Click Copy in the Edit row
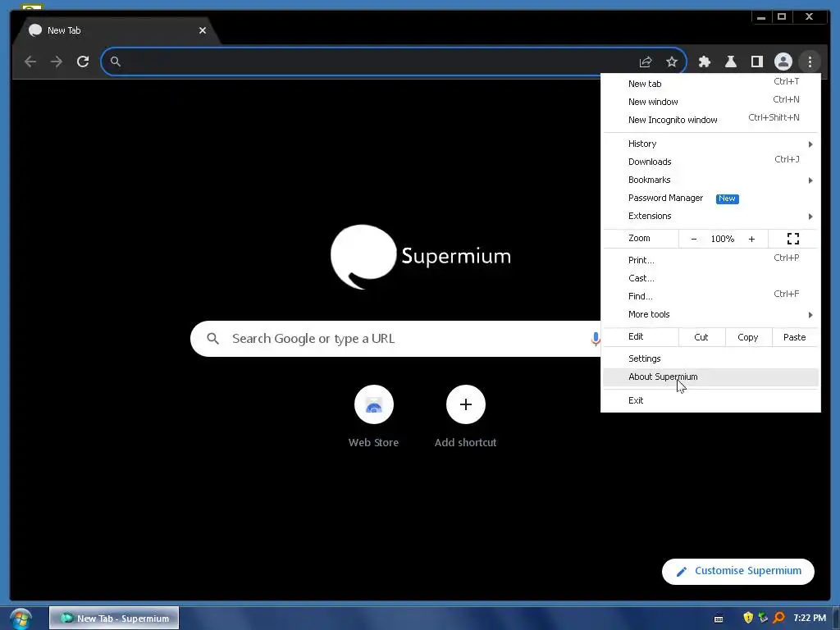 tap(748, 337)
